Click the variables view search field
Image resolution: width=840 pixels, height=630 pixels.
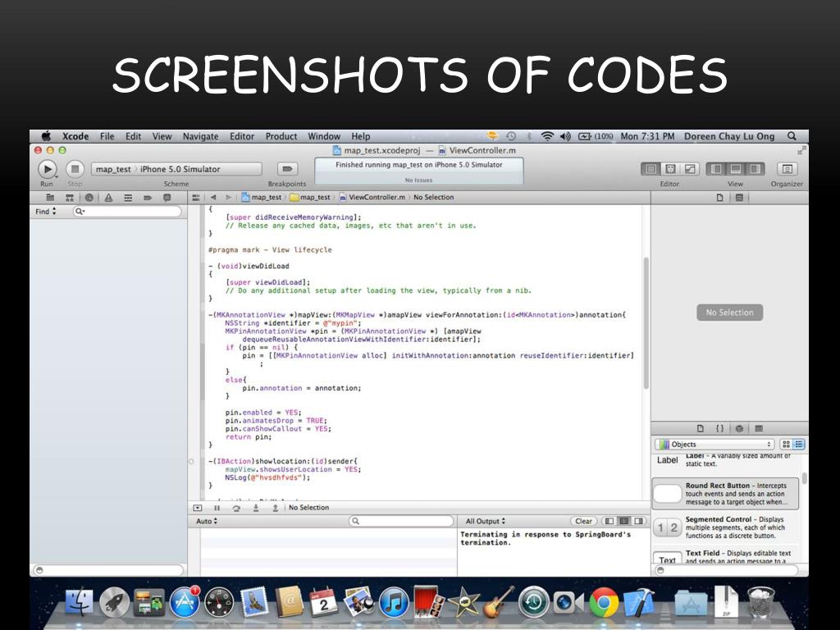[401, 521]
